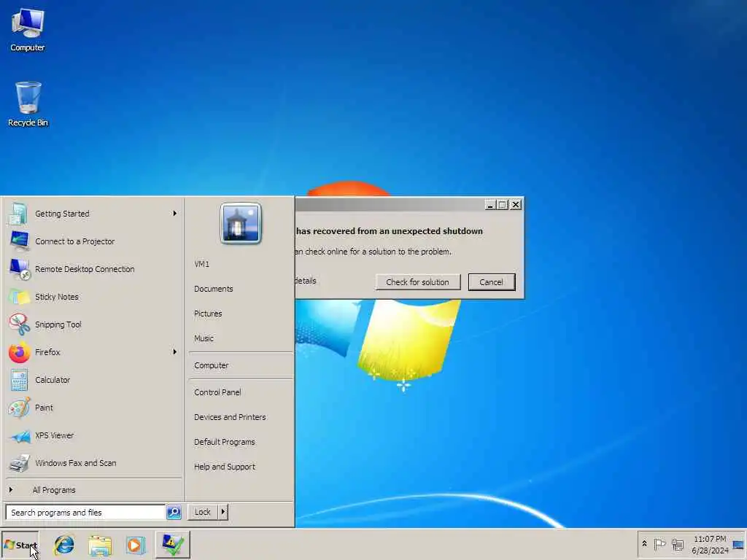The width and height of the screenshot is (747, 560).
Task: Click the clock showing 11:07 PM
Action: [710, 539]
